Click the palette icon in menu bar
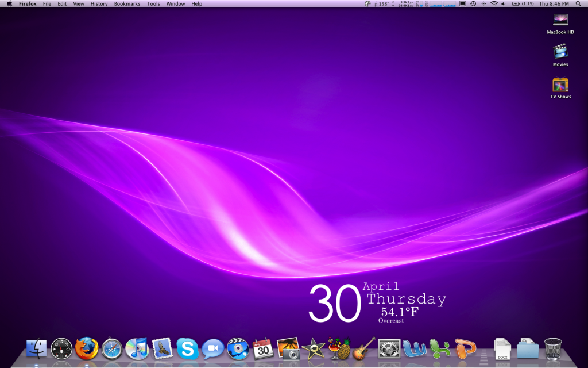Screen dimensions: 588x368 [x=367, y=4]
